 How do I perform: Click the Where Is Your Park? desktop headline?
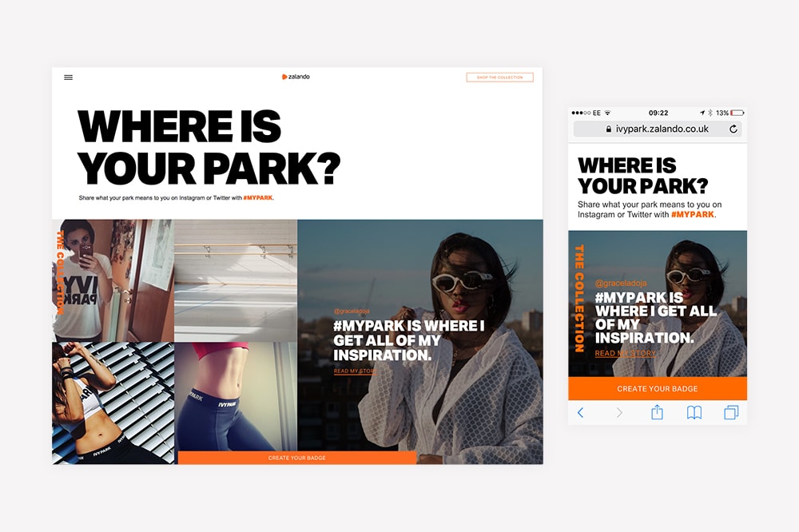click(x=209, y=148)
